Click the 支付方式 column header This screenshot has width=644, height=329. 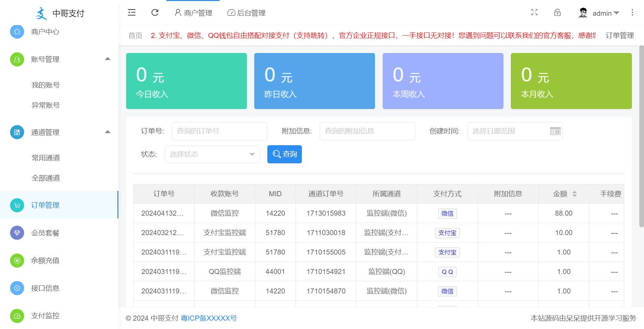(x=447, y=194)
